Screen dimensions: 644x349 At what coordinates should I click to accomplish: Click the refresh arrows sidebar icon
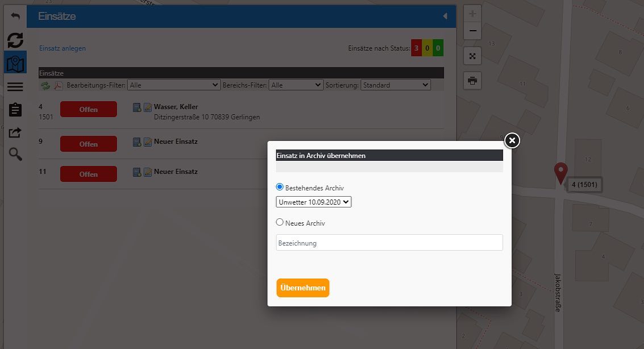pyautogui.click(x=15, y=40)
